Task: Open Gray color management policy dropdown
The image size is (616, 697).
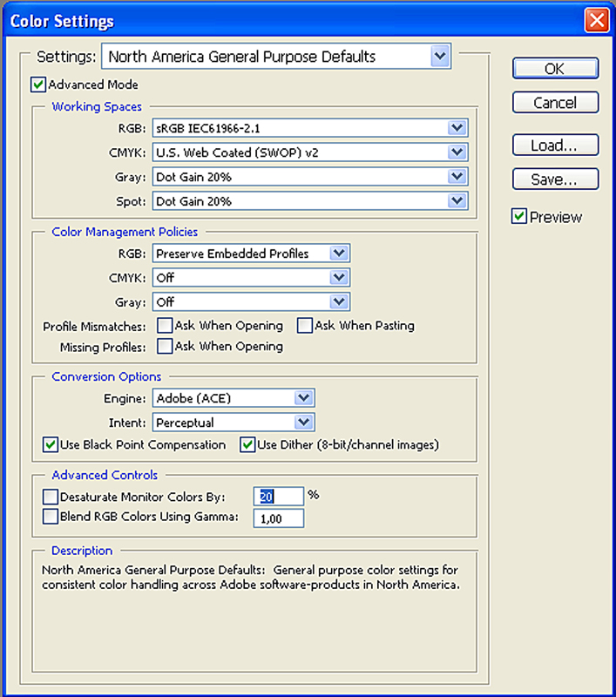Action: point(251,302)
